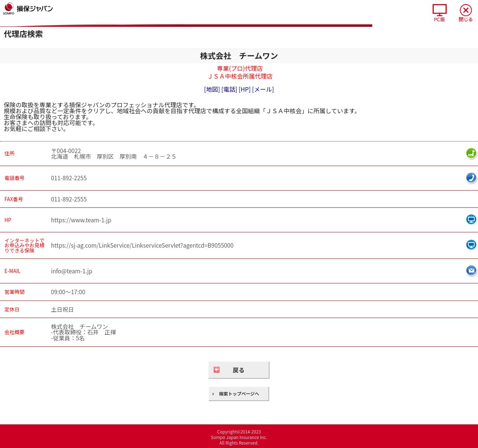The height and width of the screenshot is (448, 478).
Task: Select 従業員：5名 line
Action: pyautogui.click(x=68, y=338)
